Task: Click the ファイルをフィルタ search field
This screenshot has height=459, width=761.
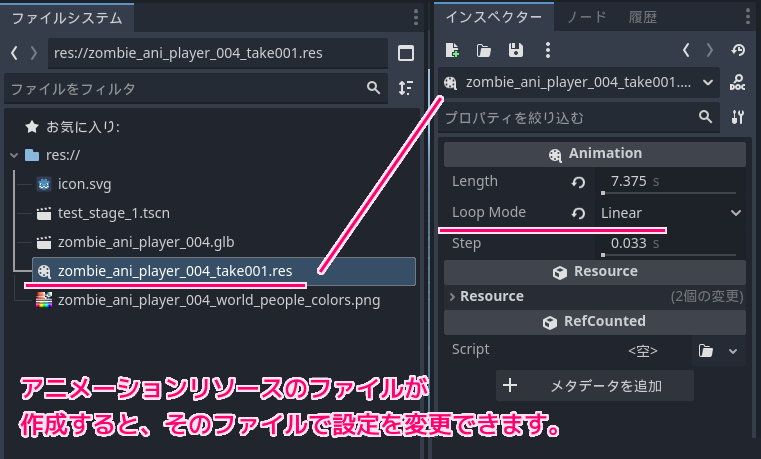Action: [185, 89]
